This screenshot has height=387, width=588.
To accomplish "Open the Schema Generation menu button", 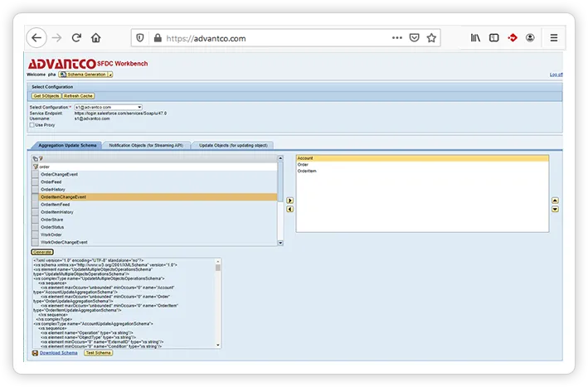I will [85, 75].
